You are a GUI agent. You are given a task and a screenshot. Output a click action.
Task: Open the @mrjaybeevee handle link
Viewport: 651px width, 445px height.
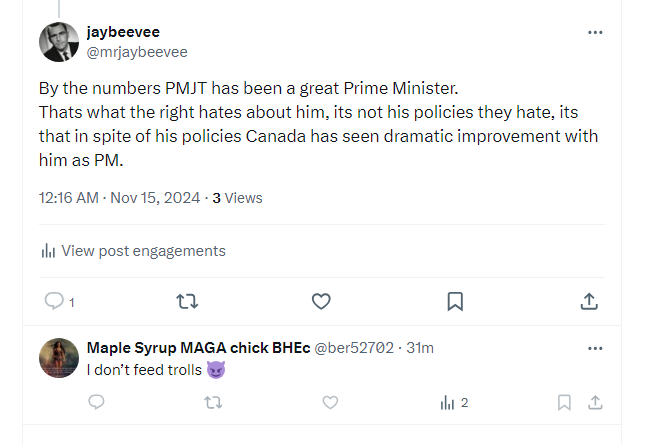tap(137, 51)
